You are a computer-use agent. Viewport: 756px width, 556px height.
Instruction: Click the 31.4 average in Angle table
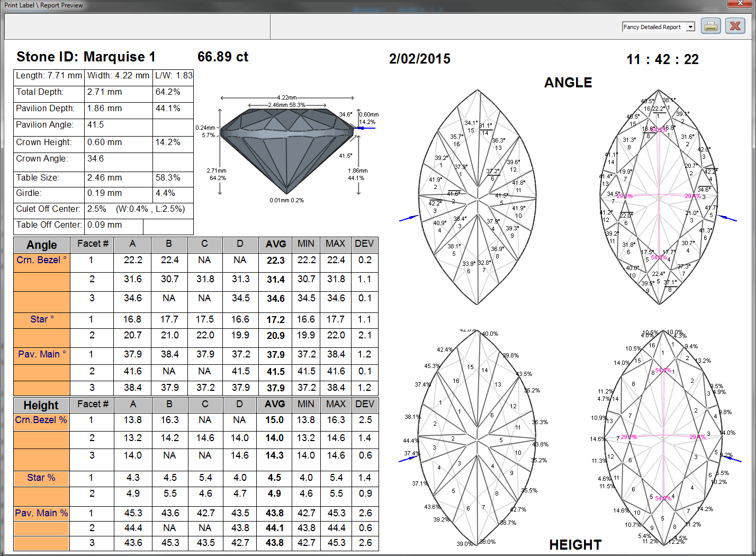click(x=276, y=280)
